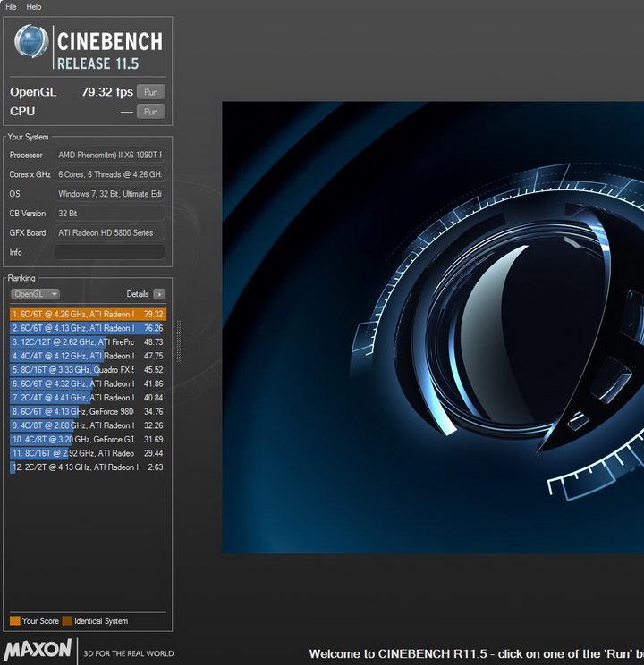Click the Cores x GHz field
Viewport: 644px width, 665px height.
tap(109, 174)
